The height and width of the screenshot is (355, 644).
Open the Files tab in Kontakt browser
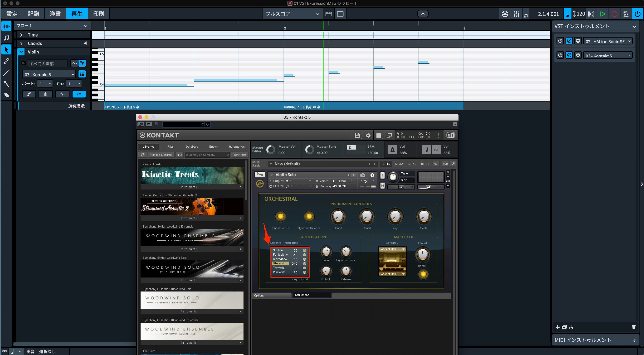(170, 147)
